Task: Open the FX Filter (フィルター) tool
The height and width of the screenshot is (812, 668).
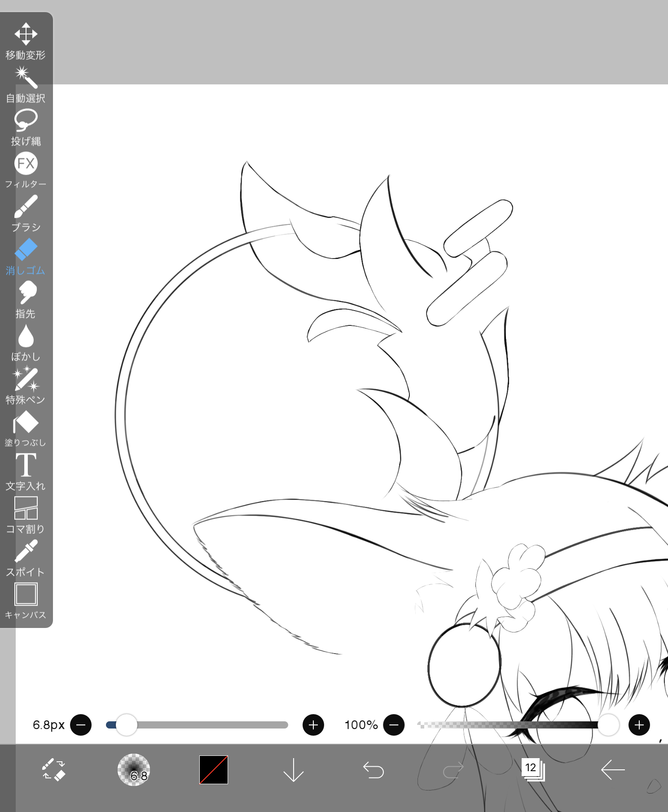Action: 26,170
